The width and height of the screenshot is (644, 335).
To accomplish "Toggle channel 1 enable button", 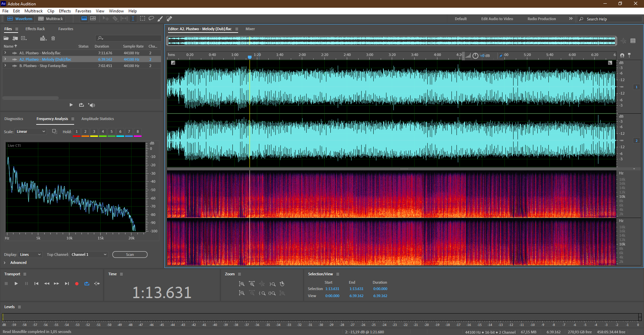I will pyautogui.click(x=636, y=87).
